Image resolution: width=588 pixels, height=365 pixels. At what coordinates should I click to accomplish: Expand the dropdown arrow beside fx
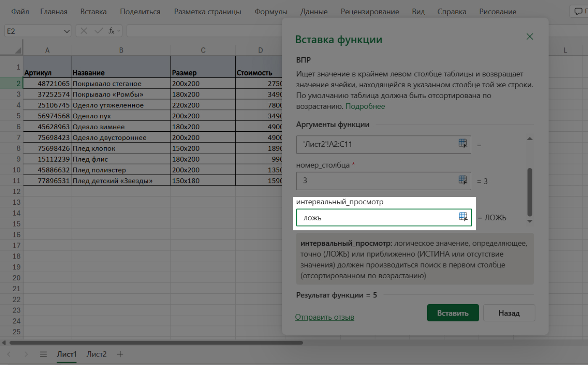point(119,31)
